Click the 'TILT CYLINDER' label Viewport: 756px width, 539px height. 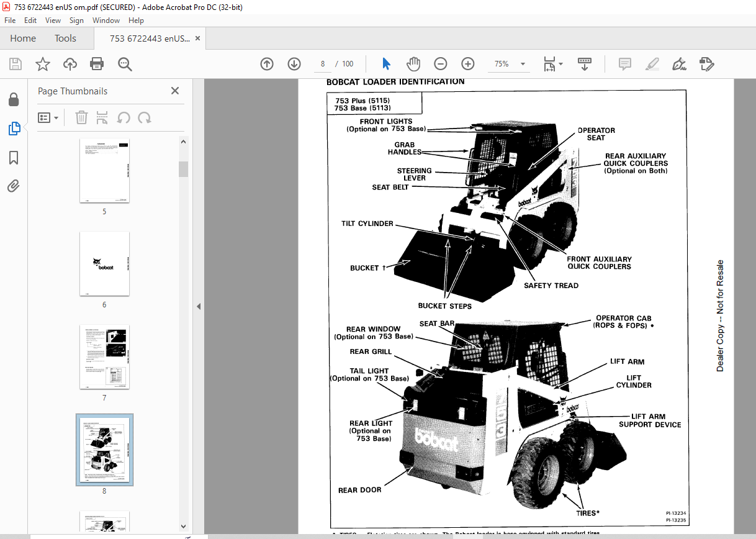[367, 224]
